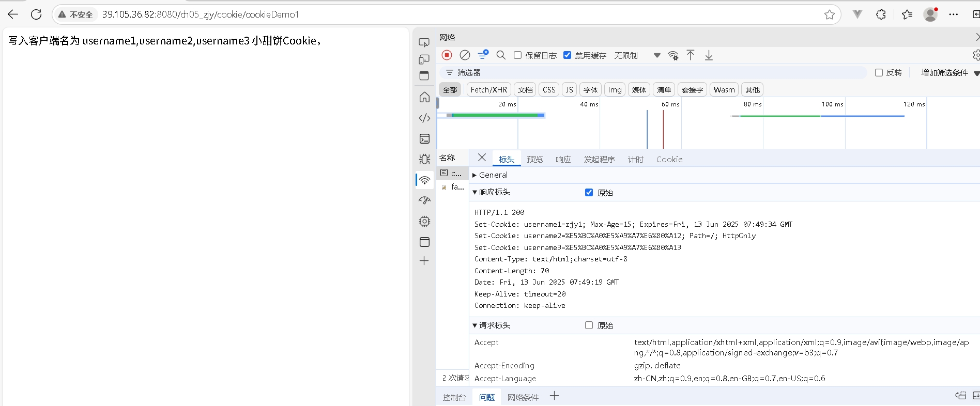Filter requests by Fetch/XHR
The height and width of the screenshot is (406, 980).
[488, 90]
